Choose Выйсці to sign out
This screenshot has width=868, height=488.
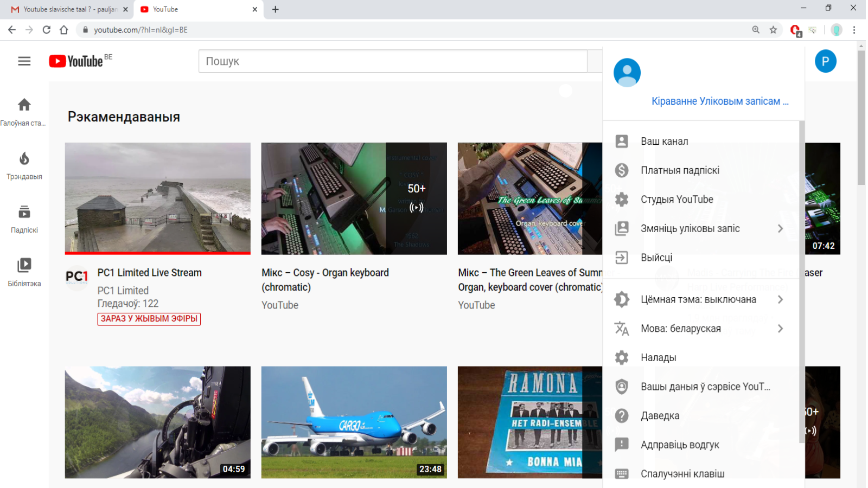pyautogui.click(x=656, y=258)
